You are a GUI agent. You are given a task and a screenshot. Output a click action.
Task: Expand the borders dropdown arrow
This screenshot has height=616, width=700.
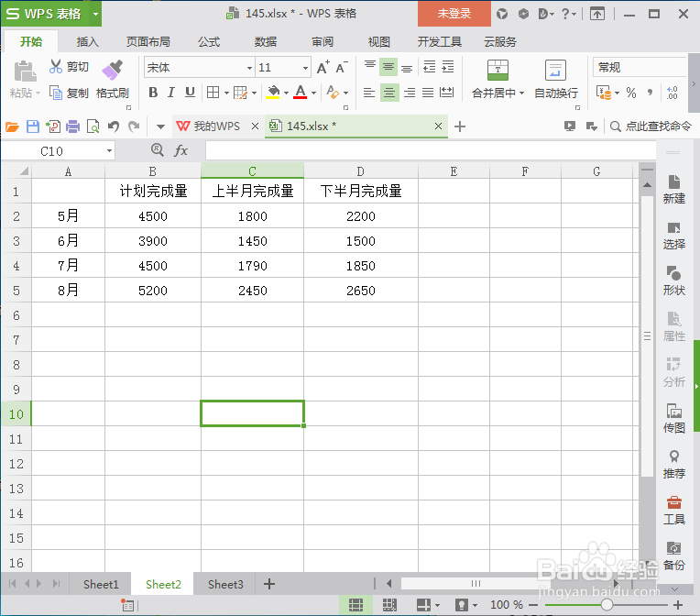point(226,93)
